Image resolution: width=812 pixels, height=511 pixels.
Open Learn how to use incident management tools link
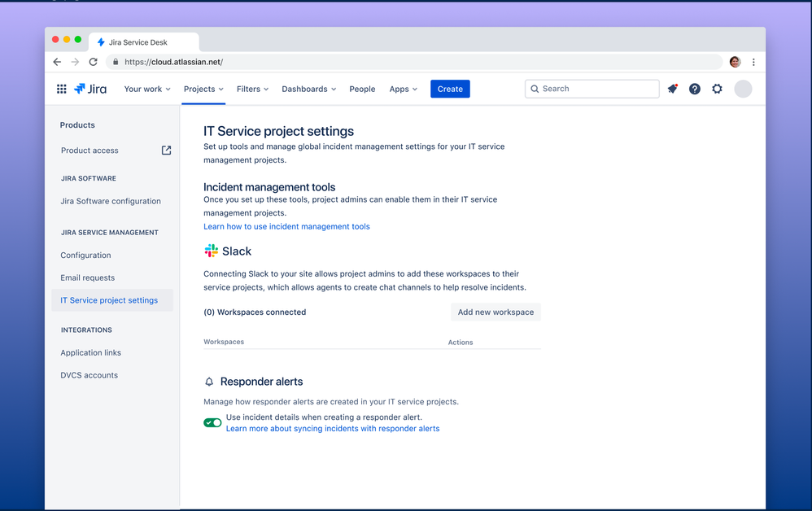click(286, 226)
